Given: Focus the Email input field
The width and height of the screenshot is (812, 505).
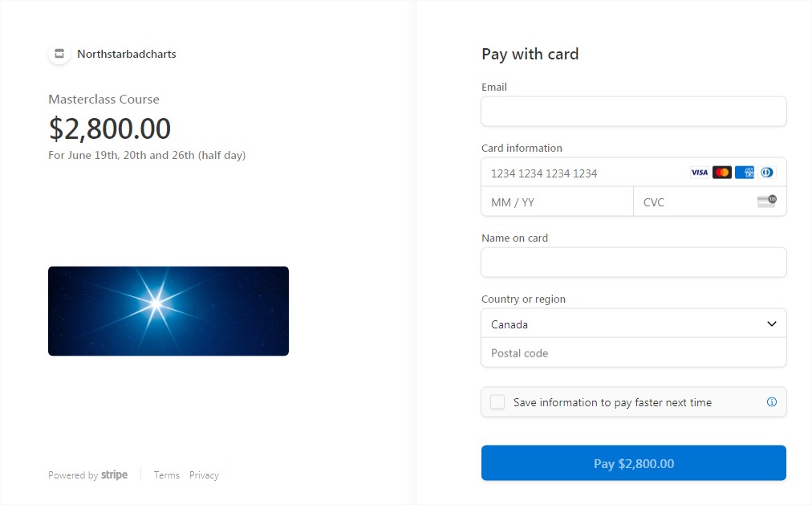Looking at the screenshot, I should click(x=634, y=112).
